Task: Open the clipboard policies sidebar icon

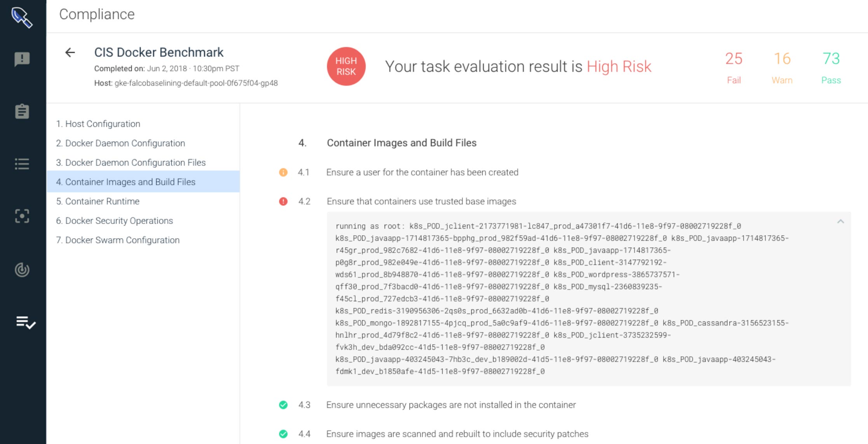Action: pyautogui.click(x=22, y=111)
